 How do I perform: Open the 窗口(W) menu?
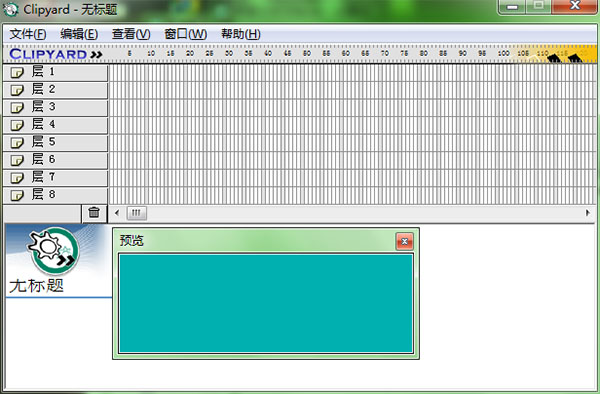[186, 34]
